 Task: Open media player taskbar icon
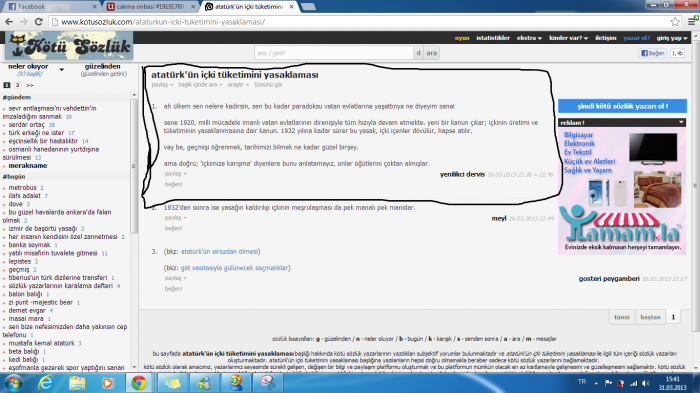108,383
